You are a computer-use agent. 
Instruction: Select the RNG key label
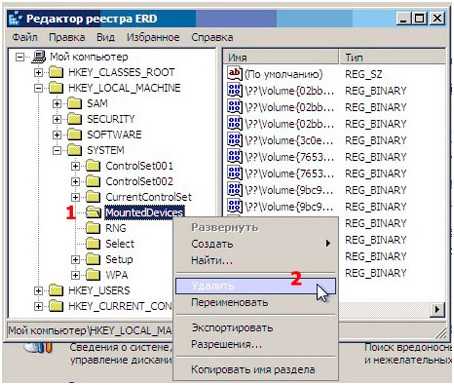(116, 228)
